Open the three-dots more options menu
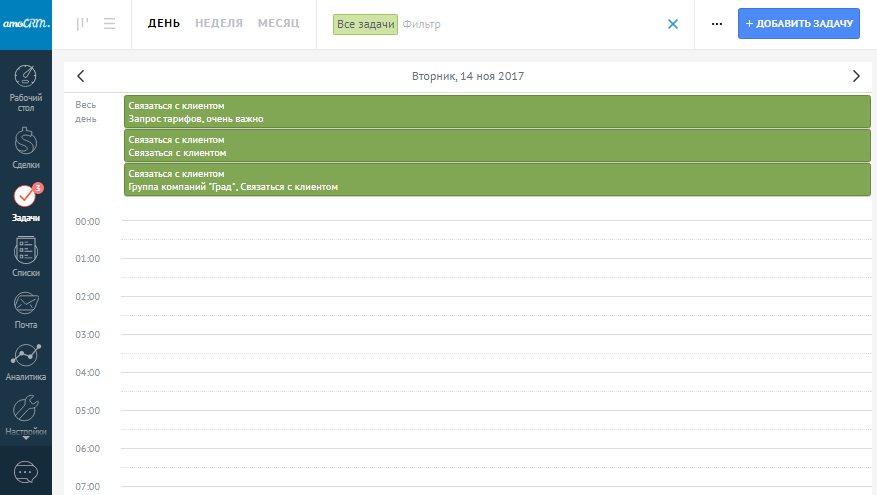The image size is (877, 495). point(716,24)
